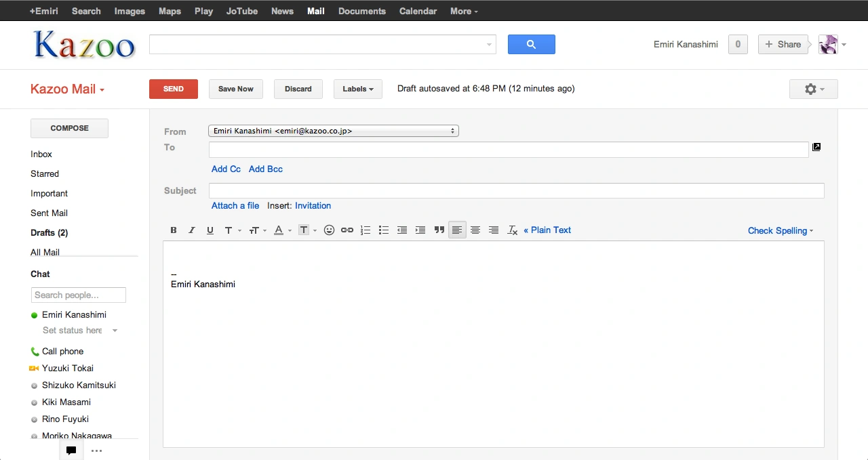This screenshot has height=460, width=868.
Task: Open the More menu in top bar
Action: pos(464,11)
